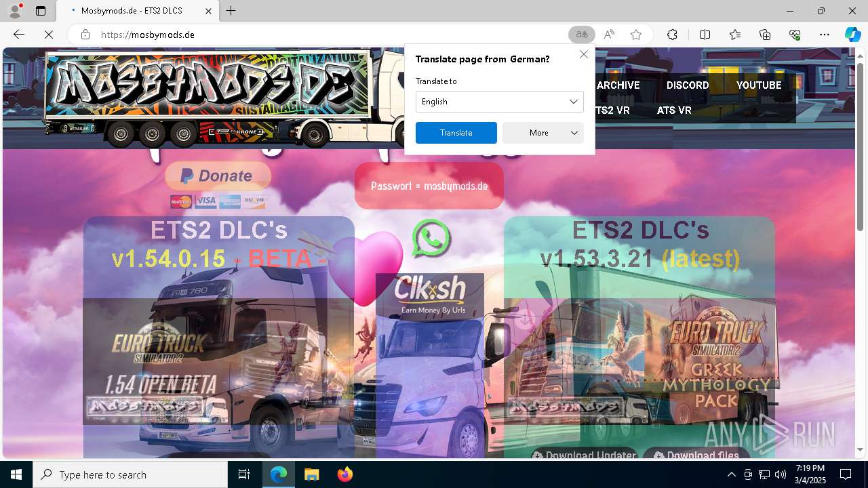Screen dimensions: 868x488
Task: Open the WhatsApp icon link
Action: coord(431,239)
